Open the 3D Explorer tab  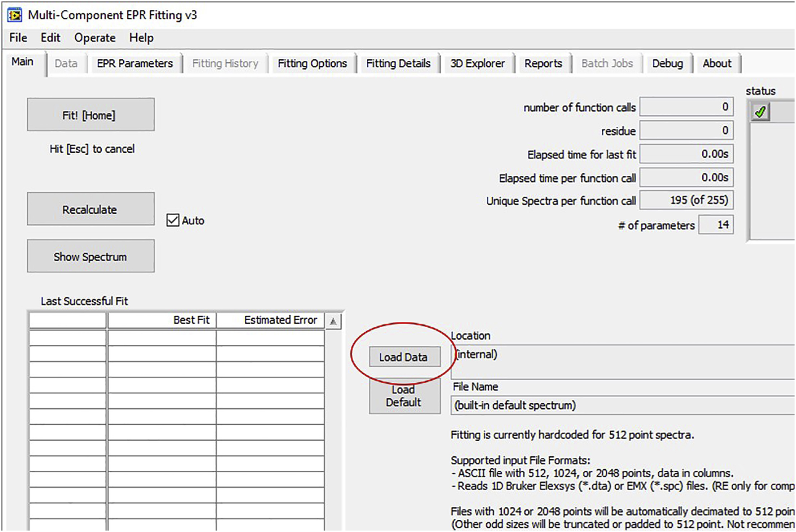[477, 63]
